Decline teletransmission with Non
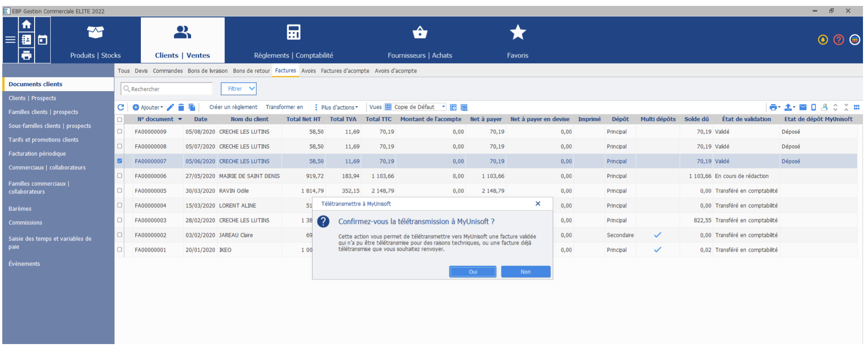 tap(526, 272)
